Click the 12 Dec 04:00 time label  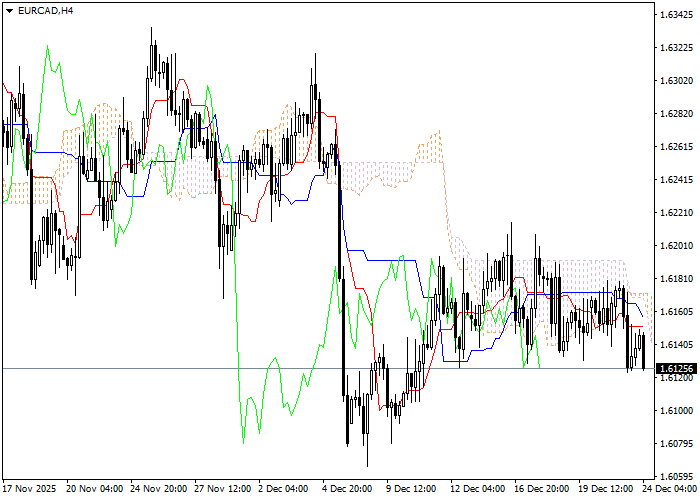pyautogui.click(x=477, y=489)
